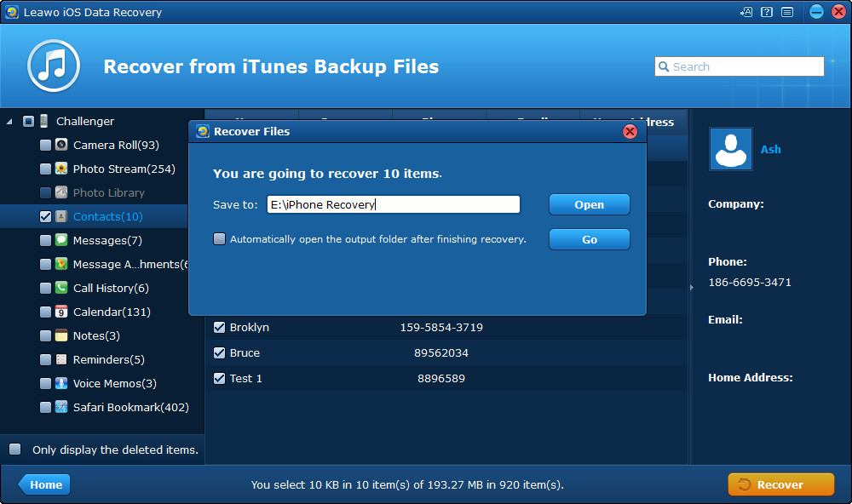The height and width of the screenshot is (504, 852).
Task: Click the Calendar icon in sidebar
Action: point(61,312)
